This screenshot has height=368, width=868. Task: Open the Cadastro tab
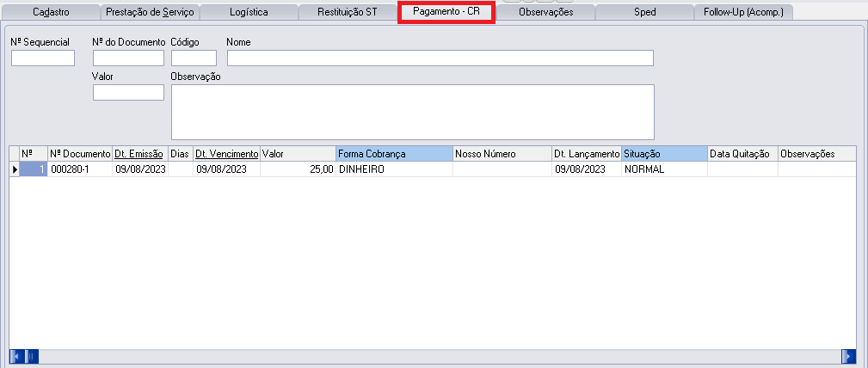point(51,12)
